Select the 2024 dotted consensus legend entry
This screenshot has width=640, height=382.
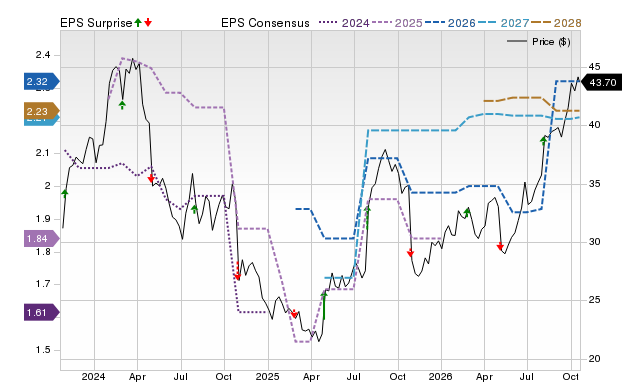pos(344,23)
